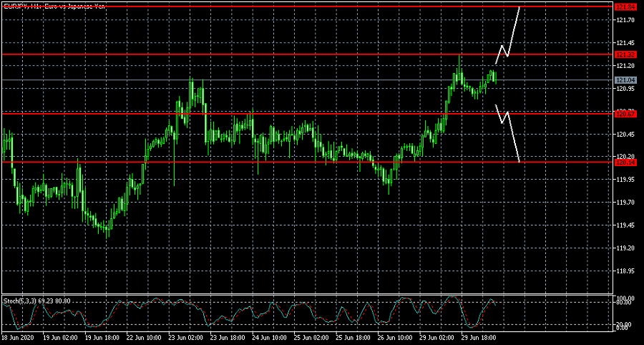Click the 120.14 red price label
Screen dimensions: 644x345
(625, 162)
